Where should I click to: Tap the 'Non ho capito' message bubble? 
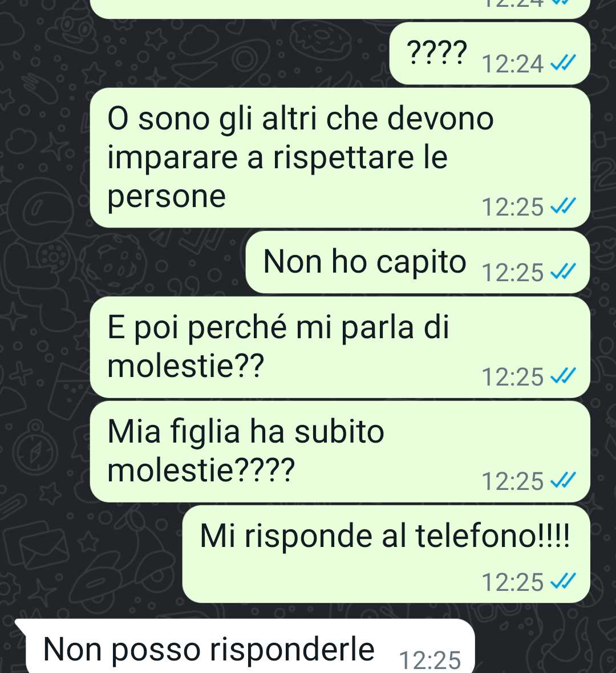pos(418,262)
